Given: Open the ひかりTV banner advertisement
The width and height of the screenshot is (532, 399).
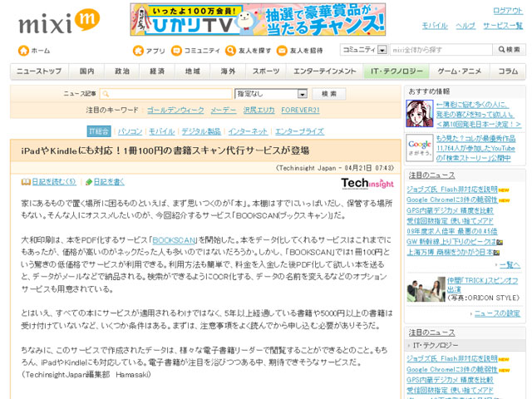Looking at the screenshot, I should (x=258, y=19).
